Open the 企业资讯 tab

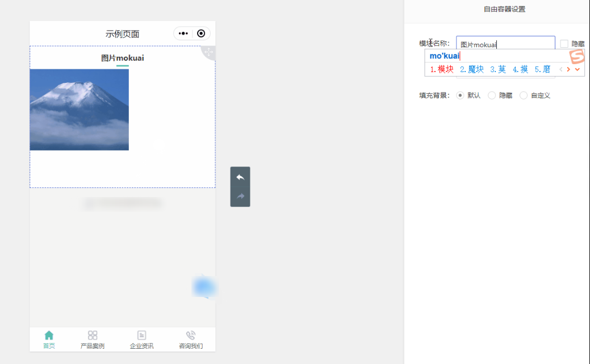[141, 340]
